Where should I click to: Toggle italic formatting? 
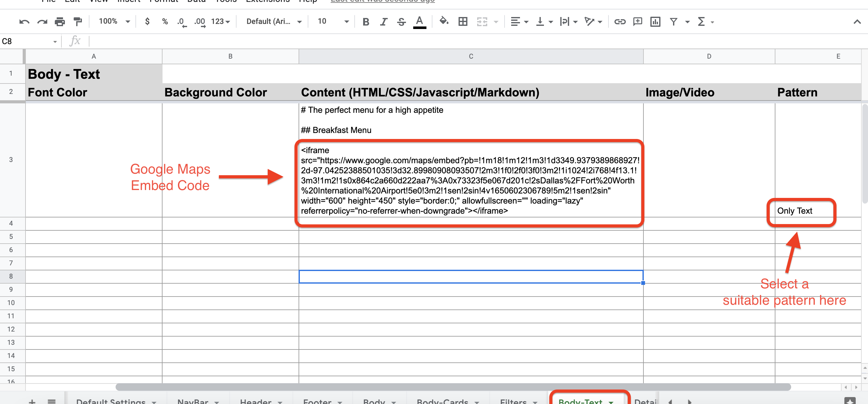tap(384, 22)
